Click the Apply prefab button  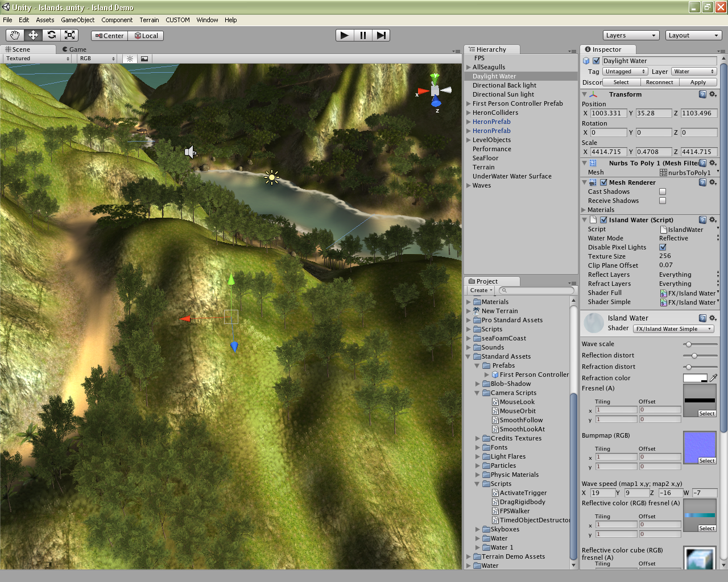point(698,82)
